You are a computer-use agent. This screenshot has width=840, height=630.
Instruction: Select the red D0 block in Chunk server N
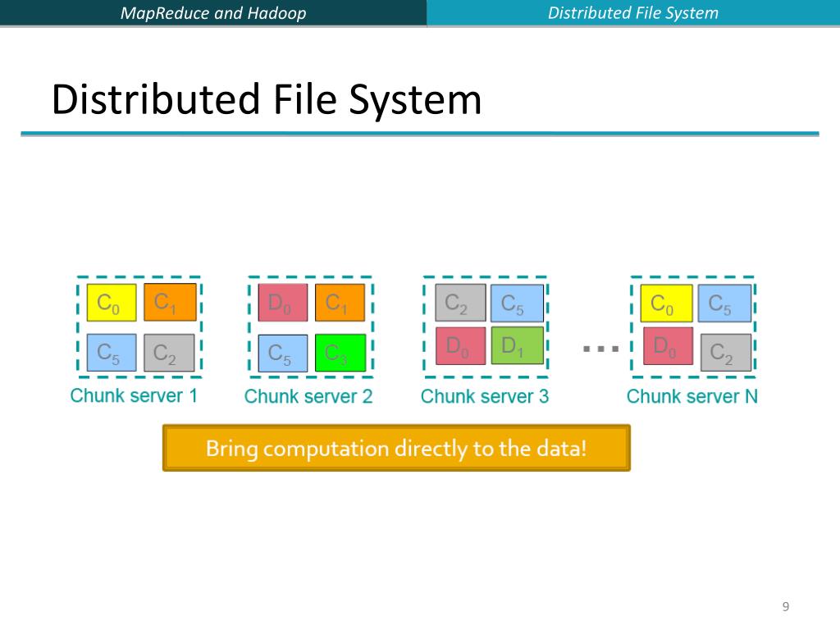(x=668, y=346)
